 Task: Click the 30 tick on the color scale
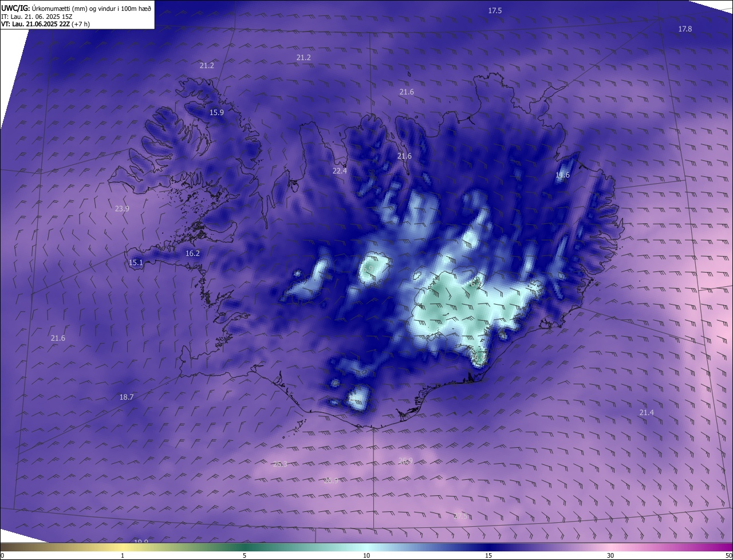point(610,555)
